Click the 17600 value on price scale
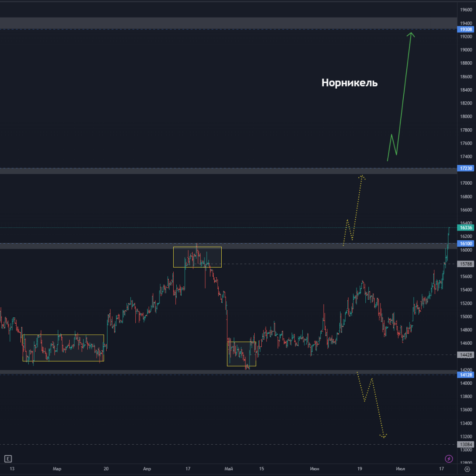 click(x=466, y=143)
